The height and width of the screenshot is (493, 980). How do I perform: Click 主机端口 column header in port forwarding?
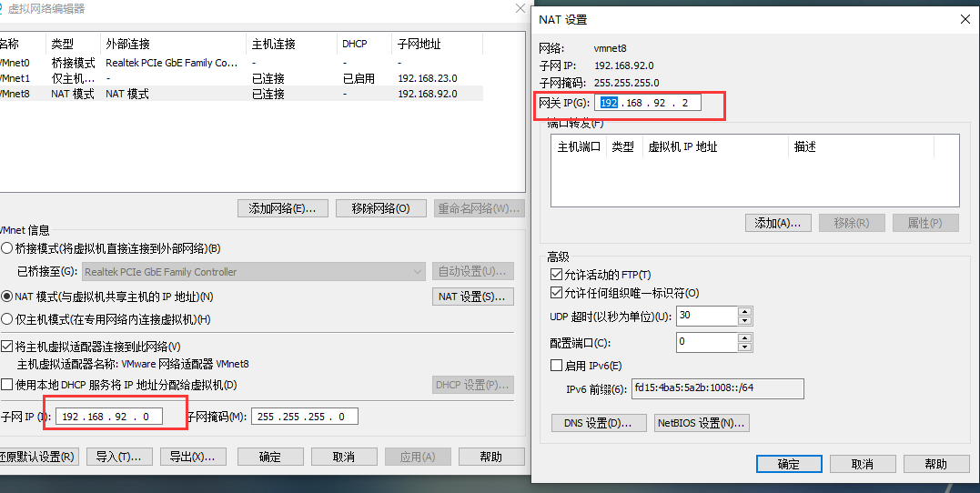[x=579, y=146]
